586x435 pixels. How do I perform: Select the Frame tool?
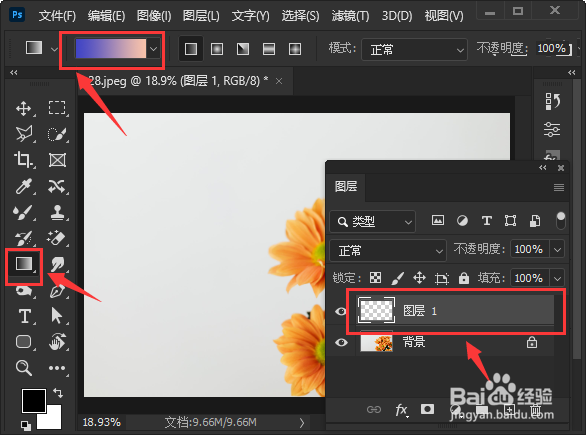[x=57, y=160]
